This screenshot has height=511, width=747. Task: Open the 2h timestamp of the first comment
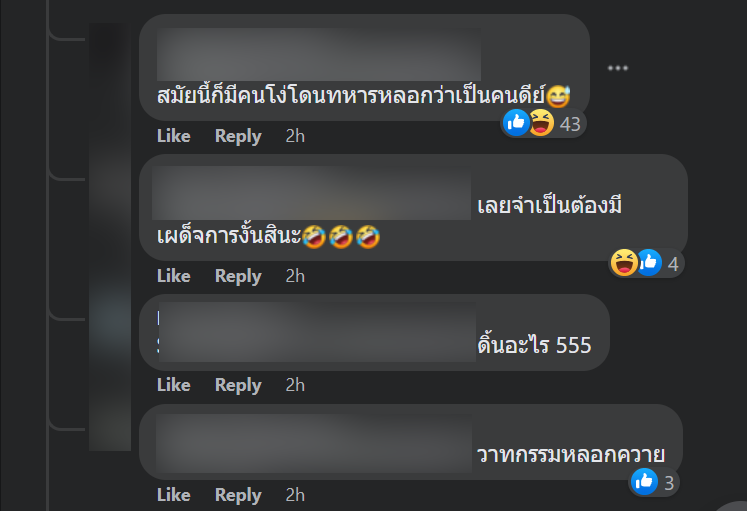pyautogui.click(x=295, y=136)
